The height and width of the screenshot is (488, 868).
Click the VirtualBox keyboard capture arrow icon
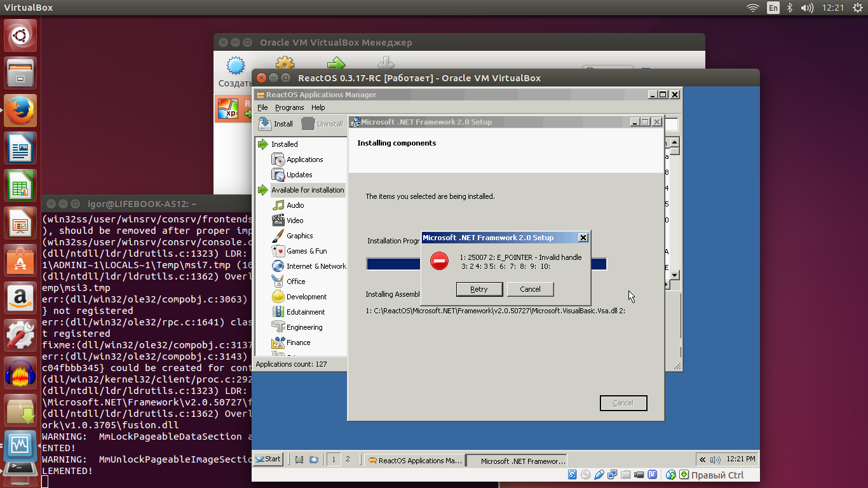coord(684,475)
